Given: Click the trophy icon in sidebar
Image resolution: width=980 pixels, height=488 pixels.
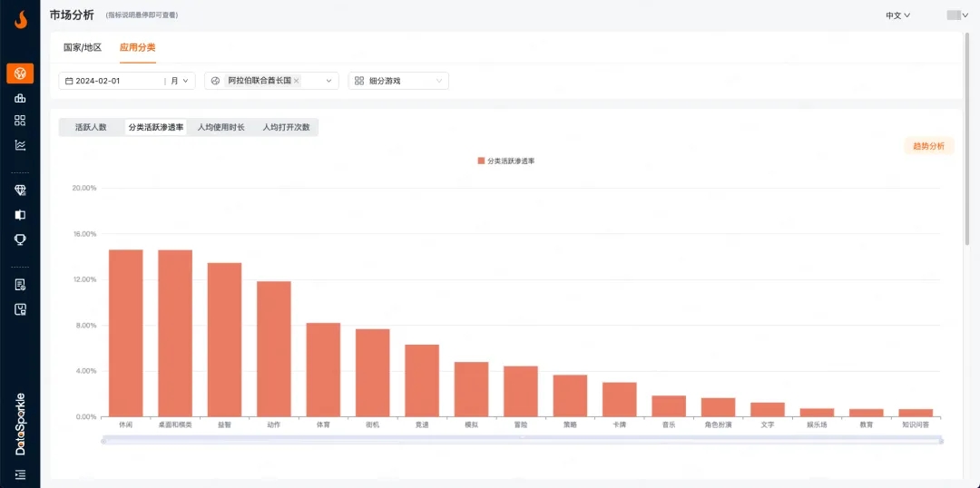Looking at the screenshot, I should 20,239.
